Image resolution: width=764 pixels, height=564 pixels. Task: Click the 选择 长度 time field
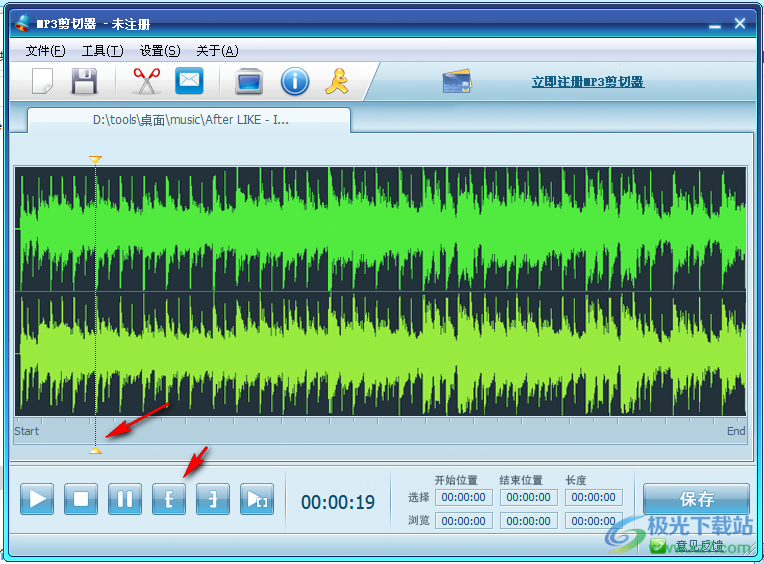pyautogui.click(x=593, y=497)
